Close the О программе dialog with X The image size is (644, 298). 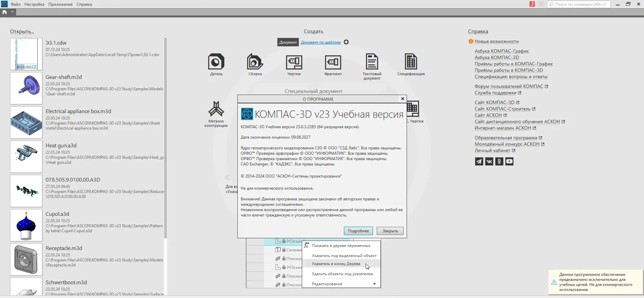(x=402, y=99)
